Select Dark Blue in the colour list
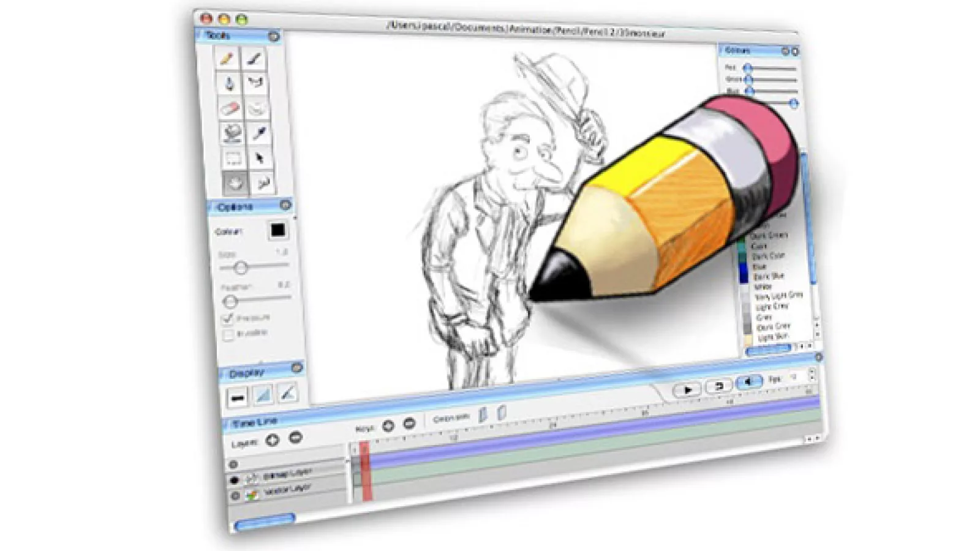This screenshot has height=551, width=980. pos(768,277)
